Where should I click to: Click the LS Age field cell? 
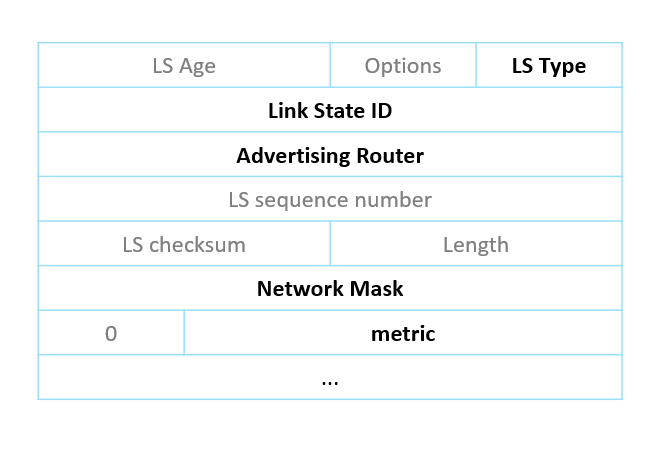pyautogui.click(x=184, y=65)
